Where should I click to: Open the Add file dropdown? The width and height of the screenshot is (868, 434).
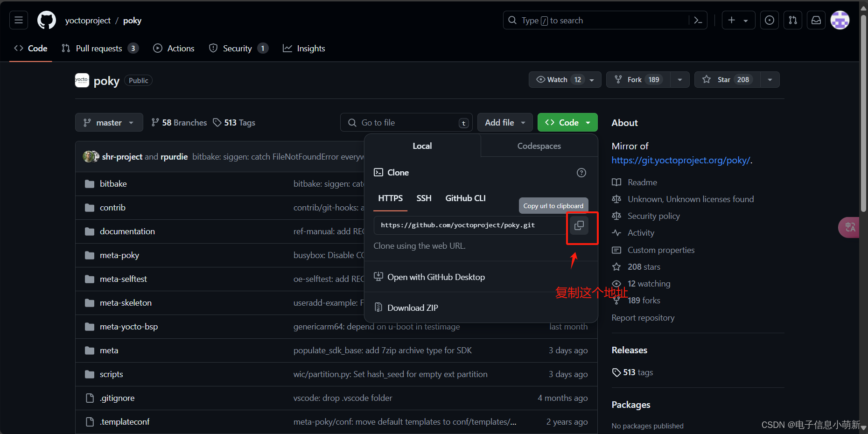505,122
